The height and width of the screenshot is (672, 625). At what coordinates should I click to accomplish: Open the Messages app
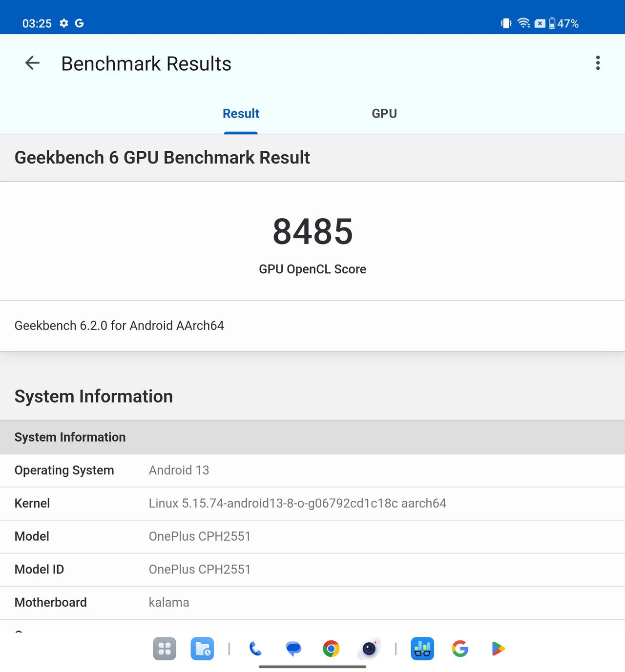pos(293,649)
